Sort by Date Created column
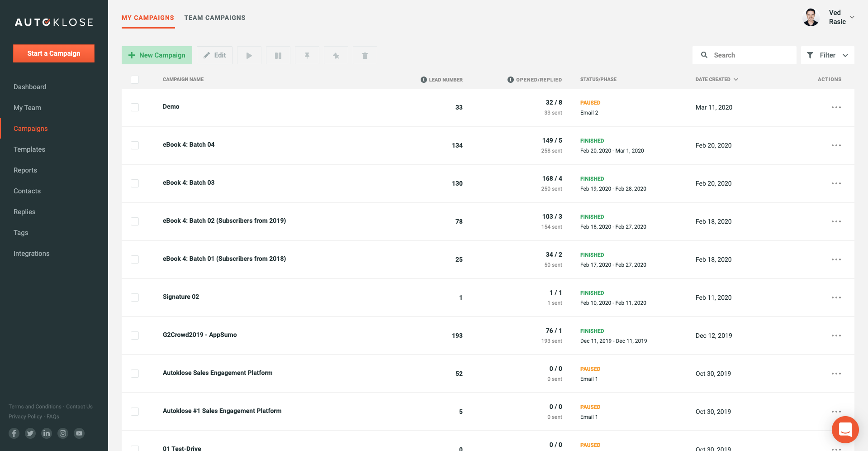The height and width of the screenshot is (451, 868). point(716,79)
